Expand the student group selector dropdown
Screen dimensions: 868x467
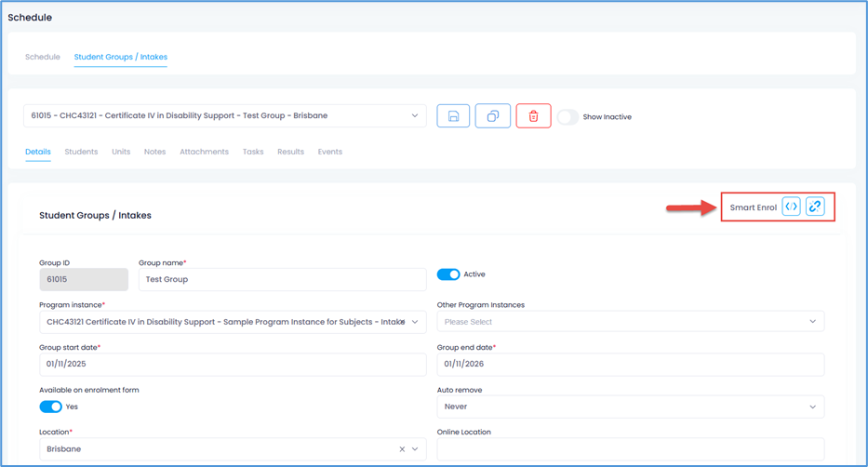414,116
